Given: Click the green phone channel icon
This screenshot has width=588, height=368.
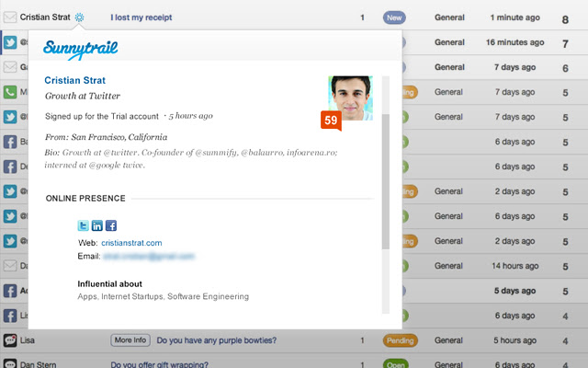Looking at the screenshot, I should 10,92.
